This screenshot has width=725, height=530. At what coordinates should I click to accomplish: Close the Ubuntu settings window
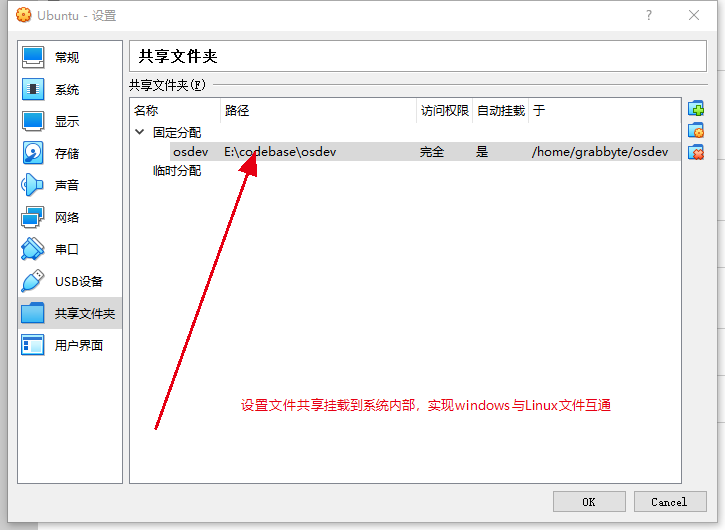coord(694,15)
